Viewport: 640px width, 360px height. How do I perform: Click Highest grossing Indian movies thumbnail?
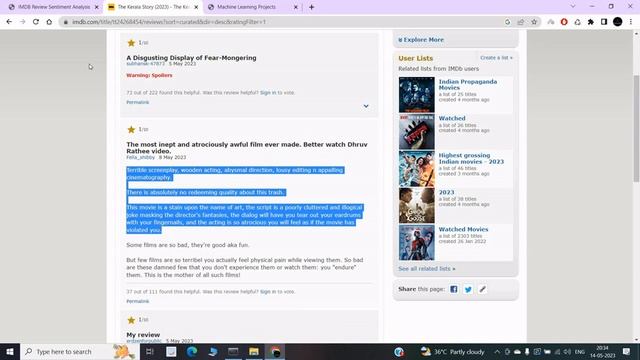[417, 169]
